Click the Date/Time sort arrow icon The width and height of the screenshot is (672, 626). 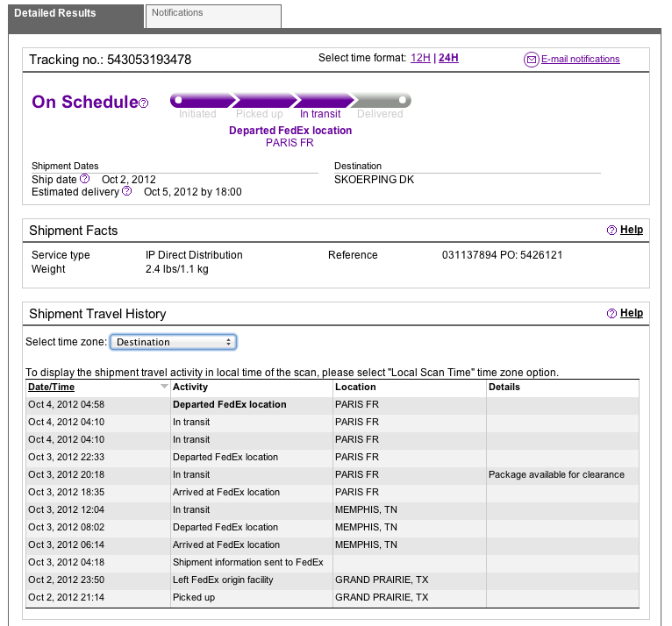pos(163,387)
